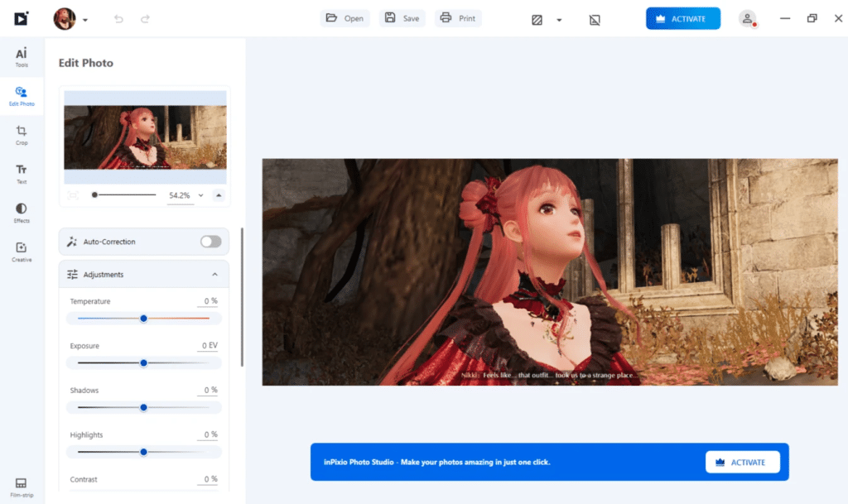Screen dimensions: 848x504
Task: Click the Shadows slider handle
Action: [x=143, y=407]
